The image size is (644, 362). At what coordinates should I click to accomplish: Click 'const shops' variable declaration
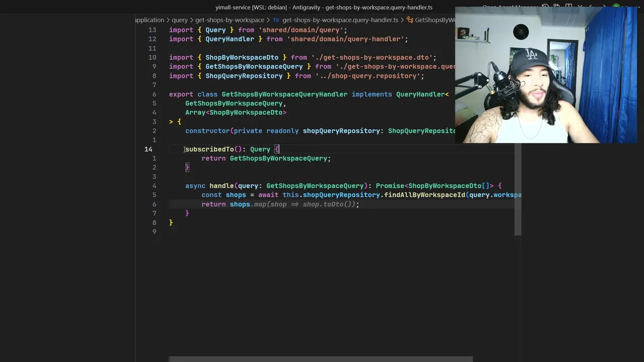[224, 195]
